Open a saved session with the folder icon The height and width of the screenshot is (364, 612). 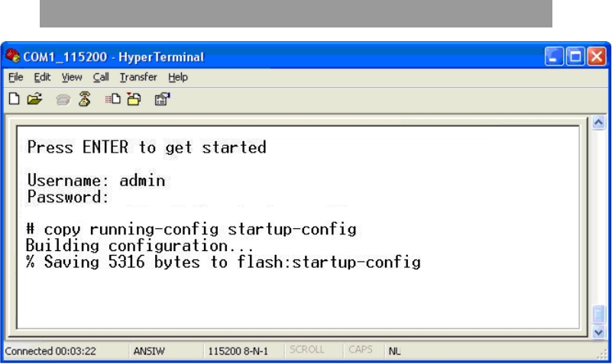click(34, 99)
